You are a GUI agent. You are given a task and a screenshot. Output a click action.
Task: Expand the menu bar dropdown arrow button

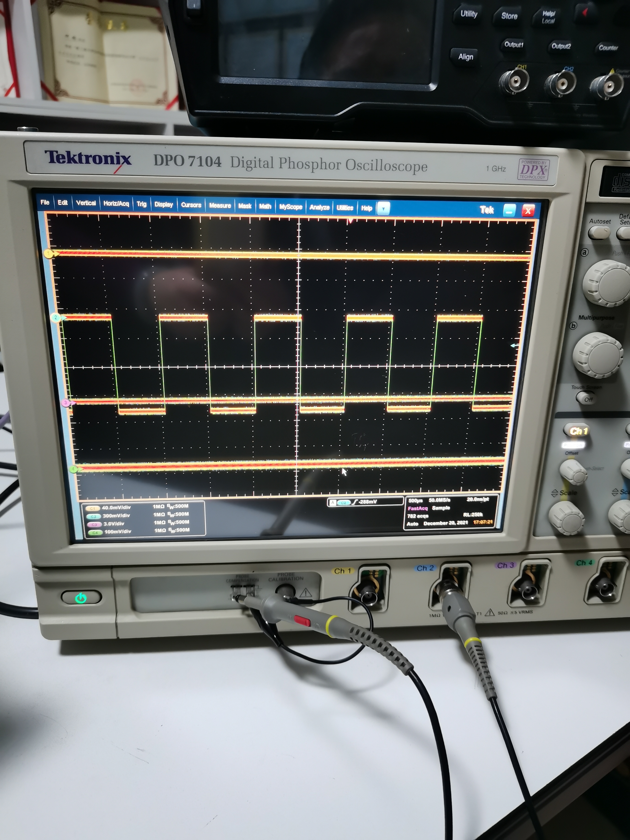click(x=384, y=208)
